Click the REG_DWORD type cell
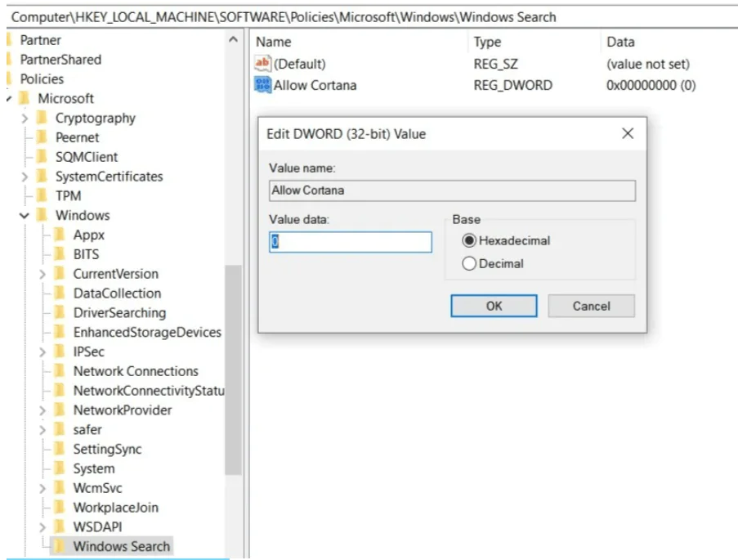Image resolution: width=738 pixels, height=560 pixels. coord(513,85)
